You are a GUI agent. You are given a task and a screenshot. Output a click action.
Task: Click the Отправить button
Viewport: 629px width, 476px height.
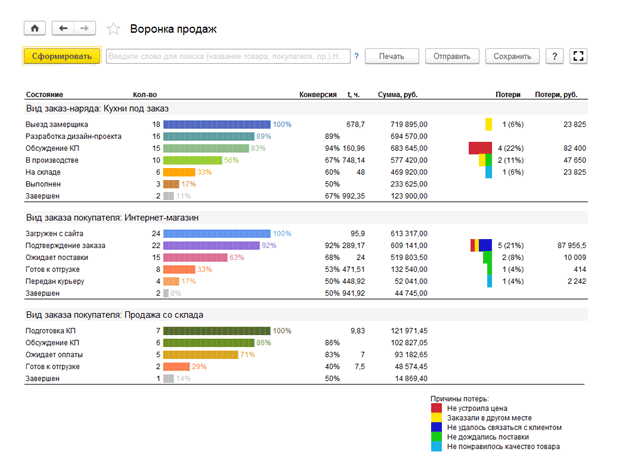[x=450, y=56]
